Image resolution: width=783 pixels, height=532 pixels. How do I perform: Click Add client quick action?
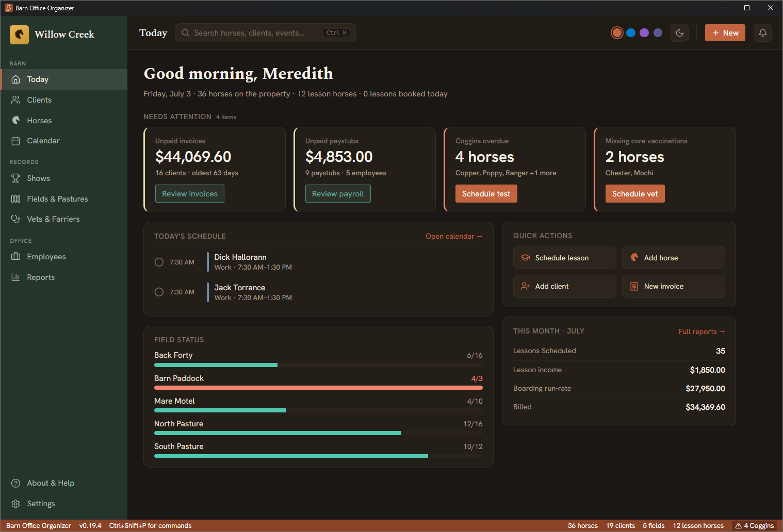tap(564, 286)
